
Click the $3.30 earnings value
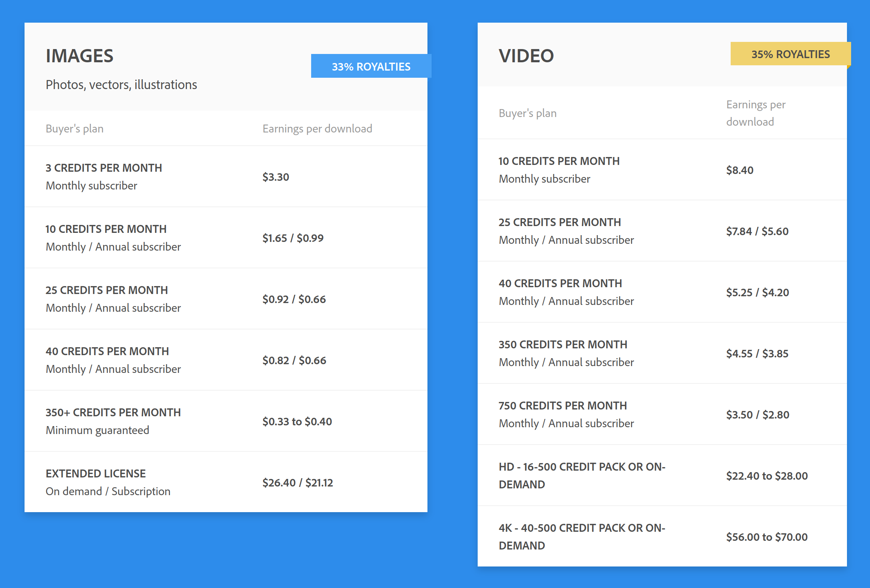point(276,177)
